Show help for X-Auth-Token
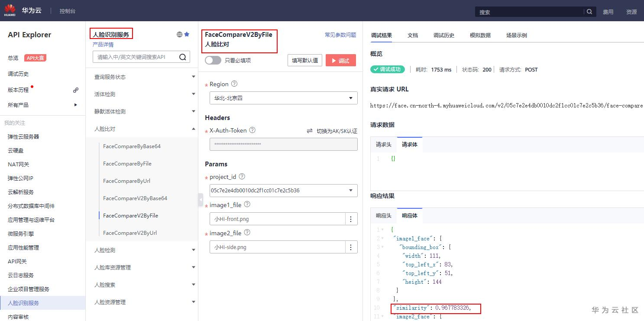Screen dimensions: 644x321 (252, 130)
